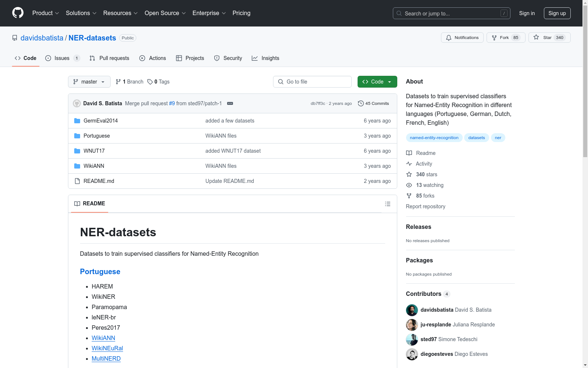
Task: Open the outline list icon in README
Action: click(x=387, y=204)
